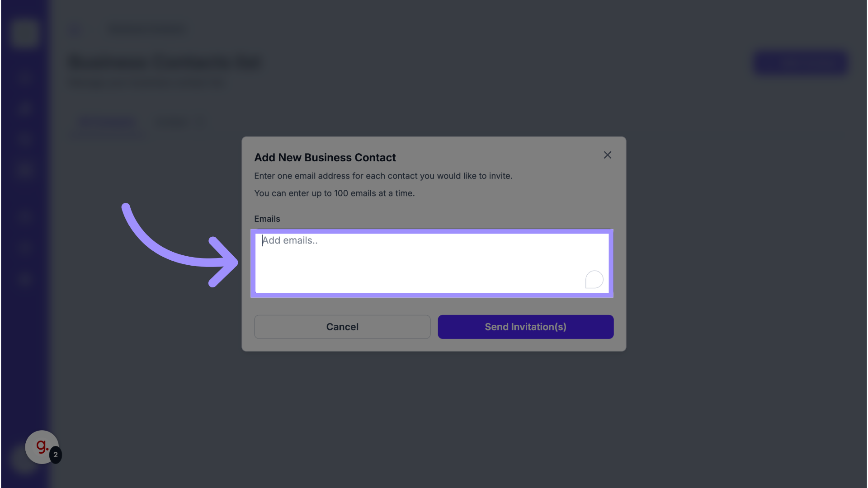
Task: Switch to the second blurred tab
Action: [x=172, y=122]
